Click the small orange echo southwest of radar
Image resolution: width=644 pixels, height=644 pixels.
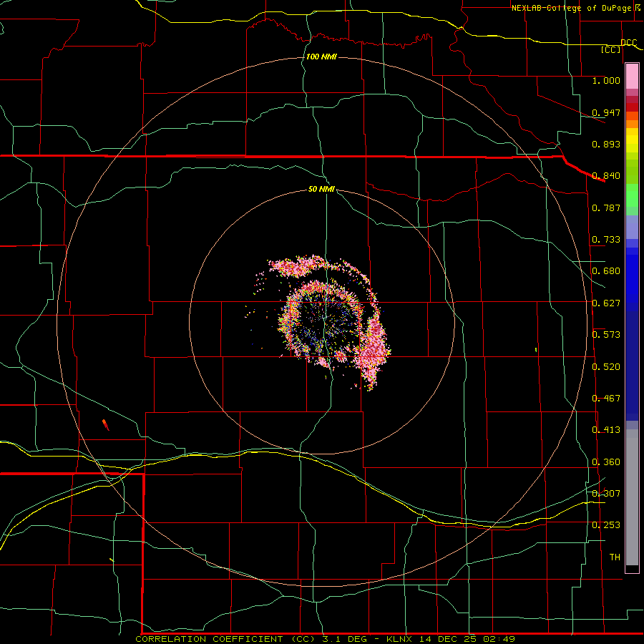[106, 424]
